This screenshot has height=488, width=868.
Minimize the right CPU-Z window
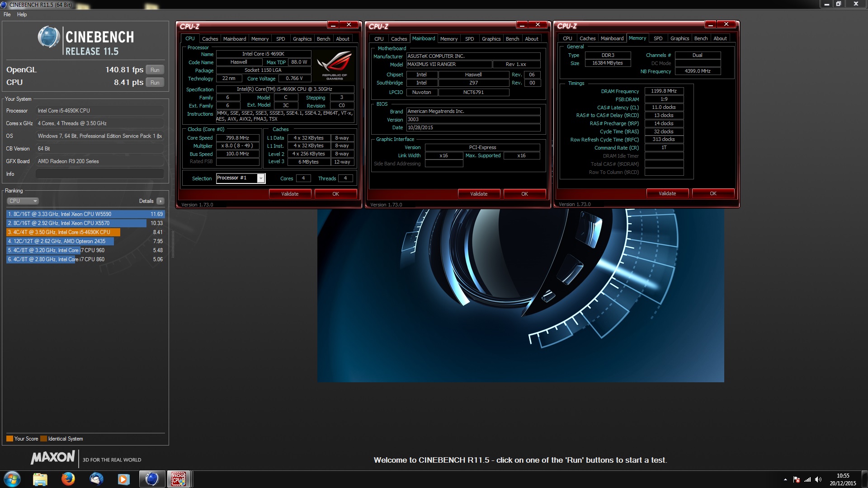click(x=710, y=24)
